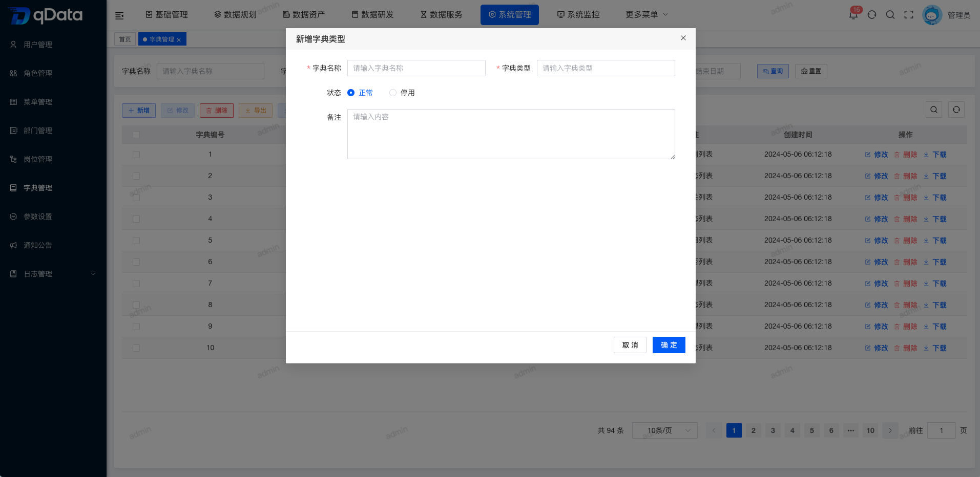Viewport: 980px width, 477px height.
Task: Close the 新增字典类型 dialog
Action: tap(683, 38)
